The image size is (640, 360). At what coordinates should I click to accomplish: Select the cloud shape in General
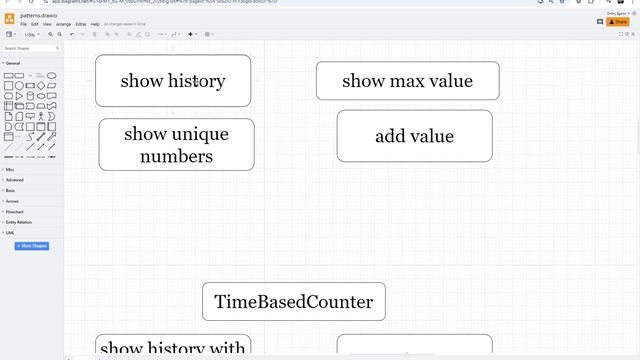pos(41,96)
